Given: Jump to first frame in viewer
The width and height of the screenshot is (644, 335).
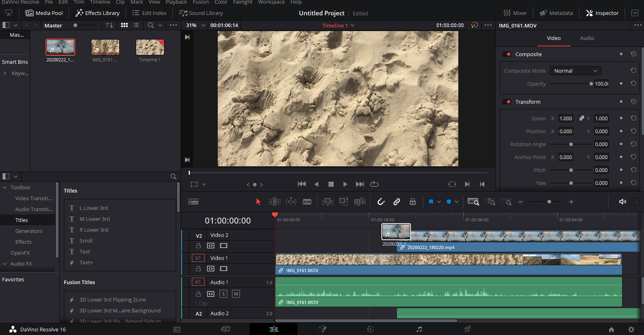Looking at the screenshot, I should tap(302, 184).
